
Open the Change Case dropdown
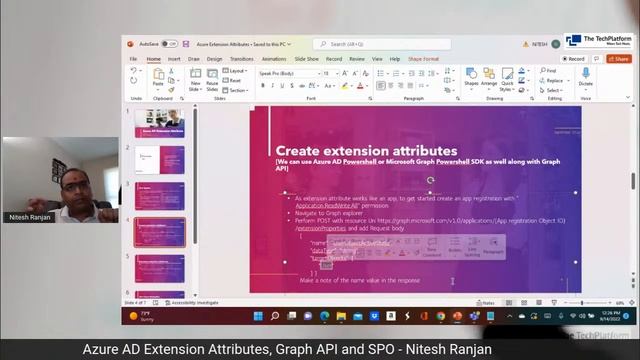click(x=330, y=86)
